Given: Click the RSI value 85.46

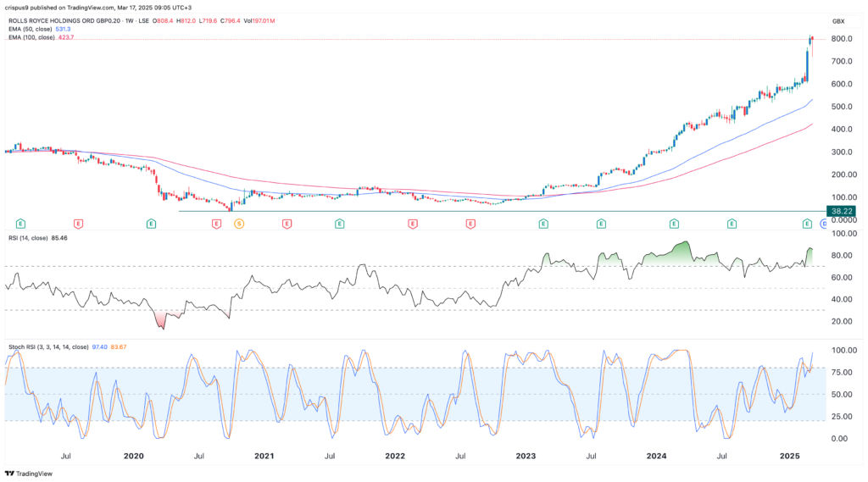Looking at the screenshot, I should pyautogui.click(x=59, y=238).
